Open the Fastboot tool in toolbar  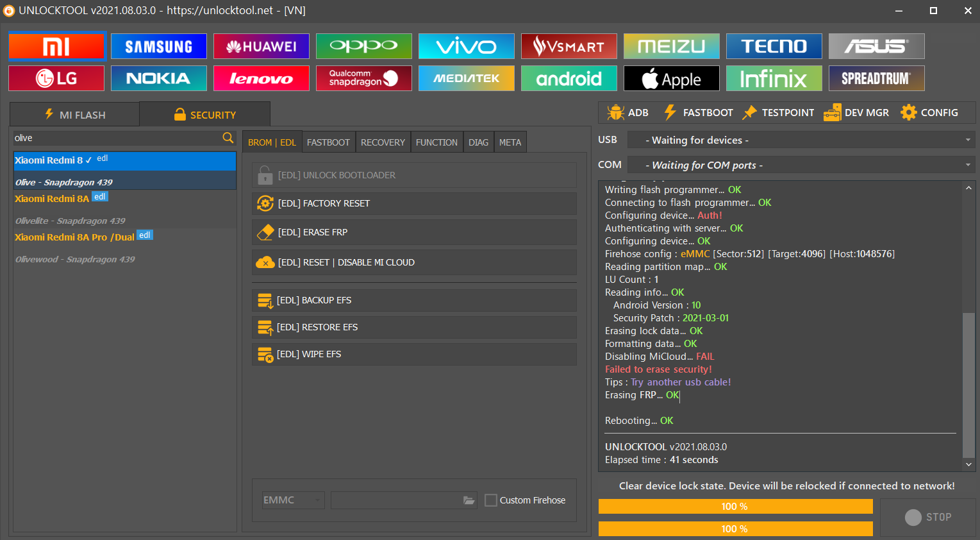click(x=698, y=113)
